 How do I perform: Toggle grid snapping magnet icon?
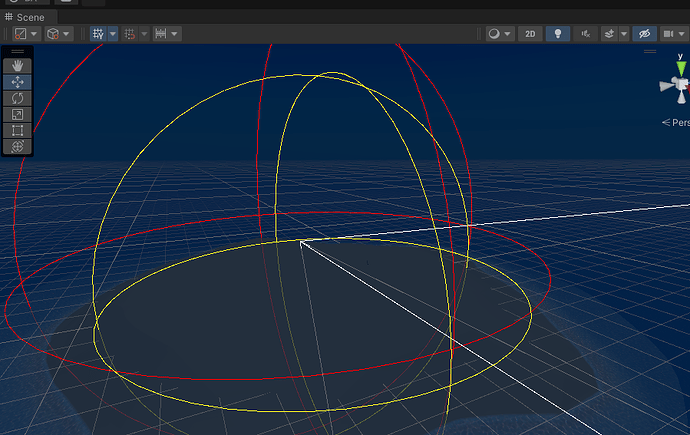130,34
